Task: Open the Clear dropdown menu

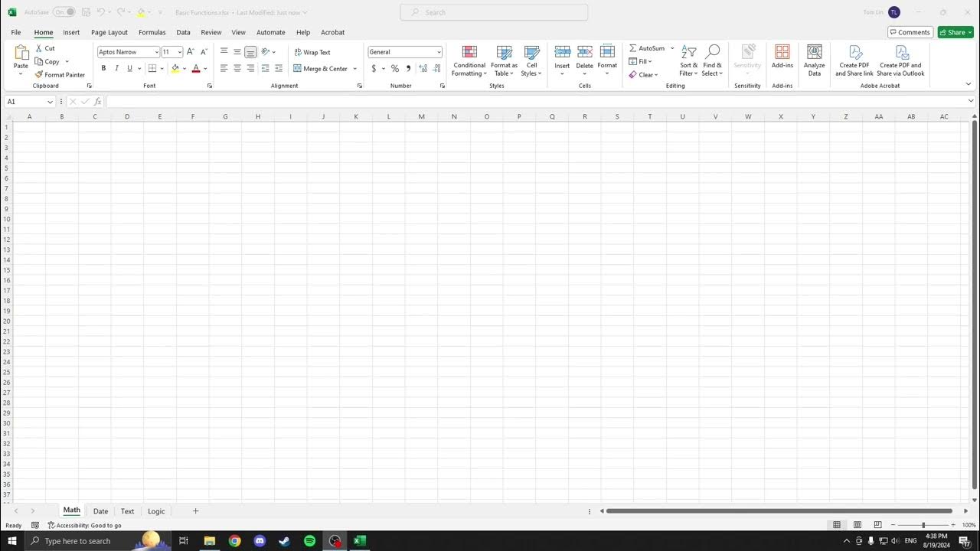Action: pos(656,75)
